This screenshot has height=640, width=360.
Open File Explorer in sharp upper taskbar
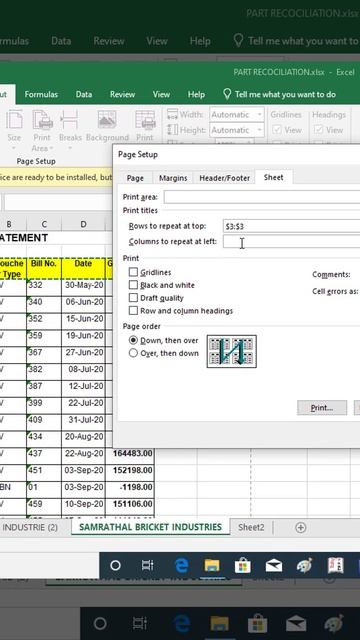[x=212, y=565]
